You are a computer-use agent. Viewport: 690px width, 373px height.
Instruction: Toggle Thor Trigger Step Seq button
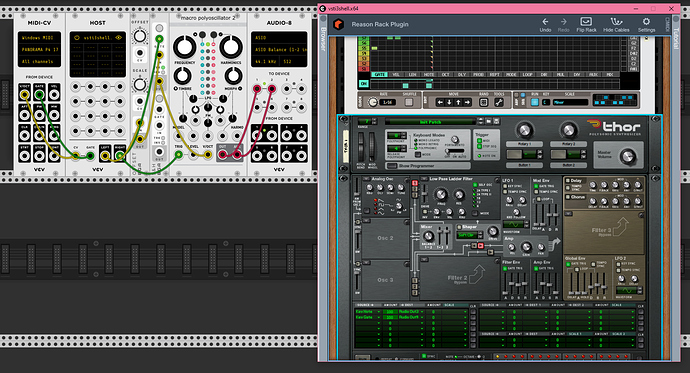pos(479,146)
